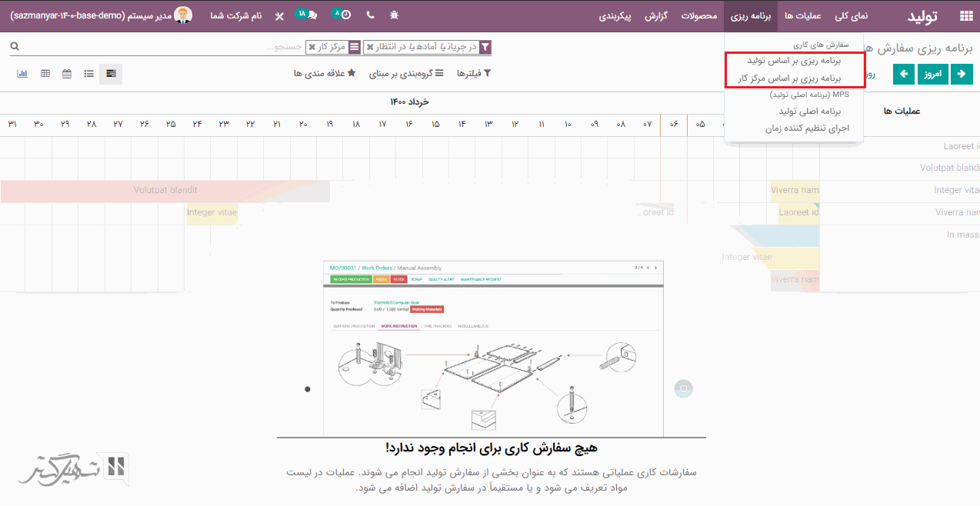Click the magnifier search icon
Screen dimensions: 980x506
pyautogui.click(x=15, y=47)
